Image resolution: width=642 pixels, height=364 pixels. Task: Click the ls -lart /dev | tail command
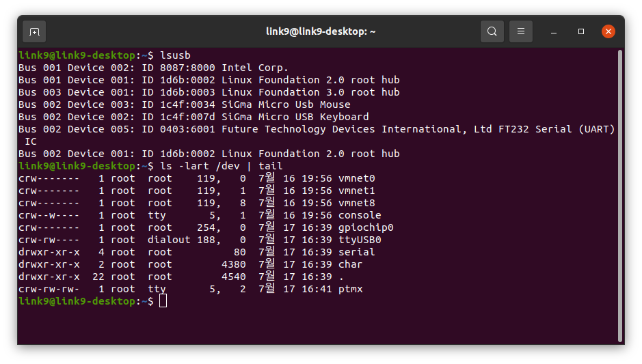(x=221, y=166)
